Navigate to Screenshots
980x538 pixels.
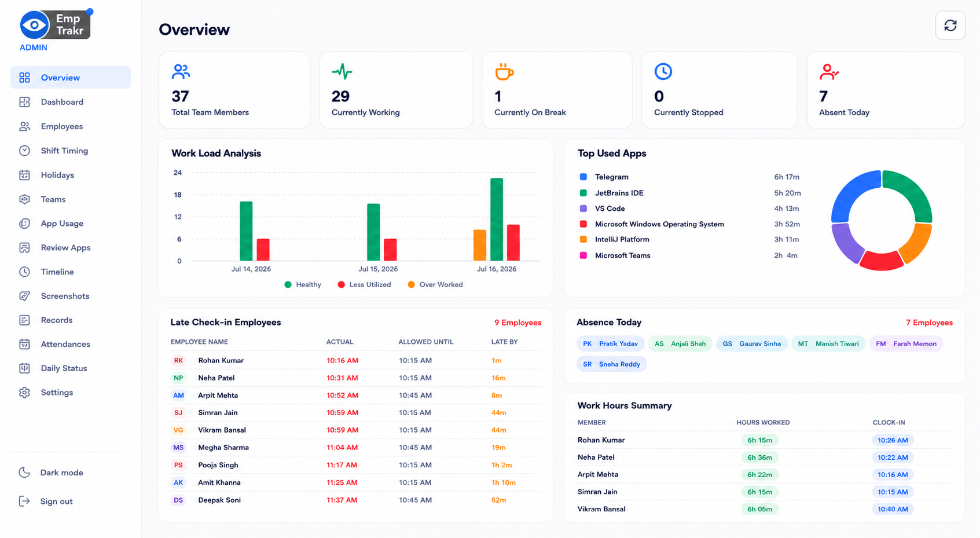click(71, 296)
